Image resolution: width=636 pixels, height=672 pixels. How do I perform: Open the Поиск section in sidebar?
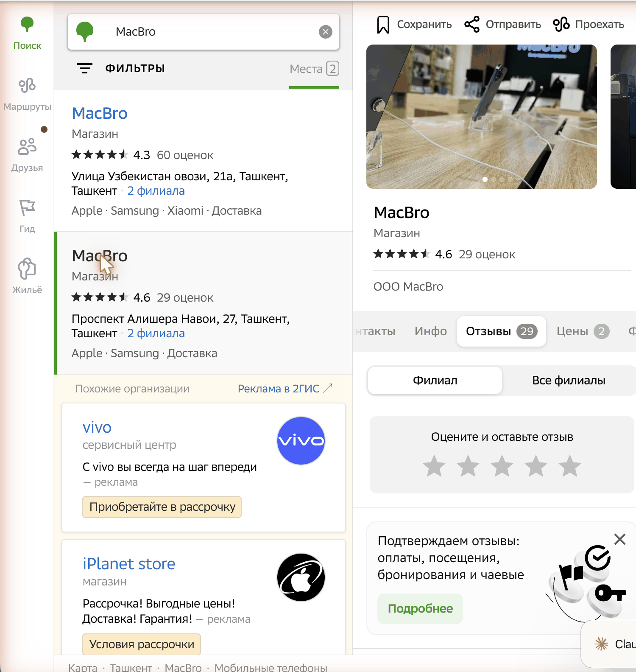27,34
